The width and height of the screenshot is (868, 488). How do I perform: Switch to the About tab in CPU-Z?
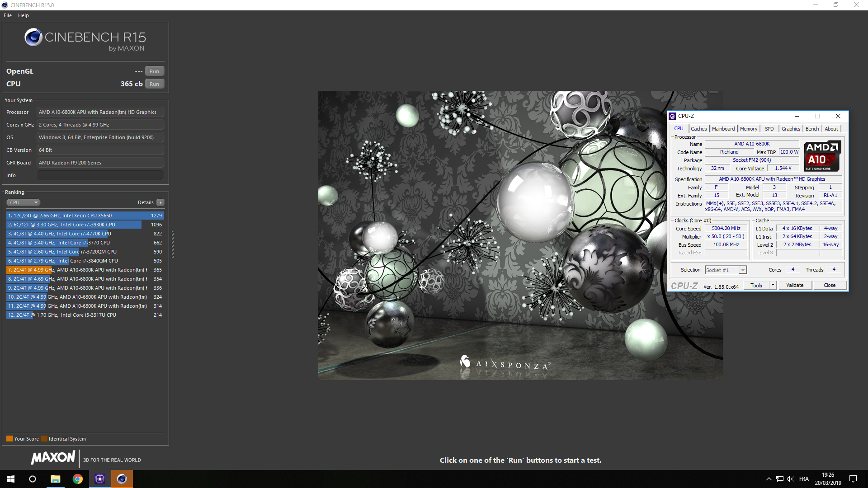831,129
